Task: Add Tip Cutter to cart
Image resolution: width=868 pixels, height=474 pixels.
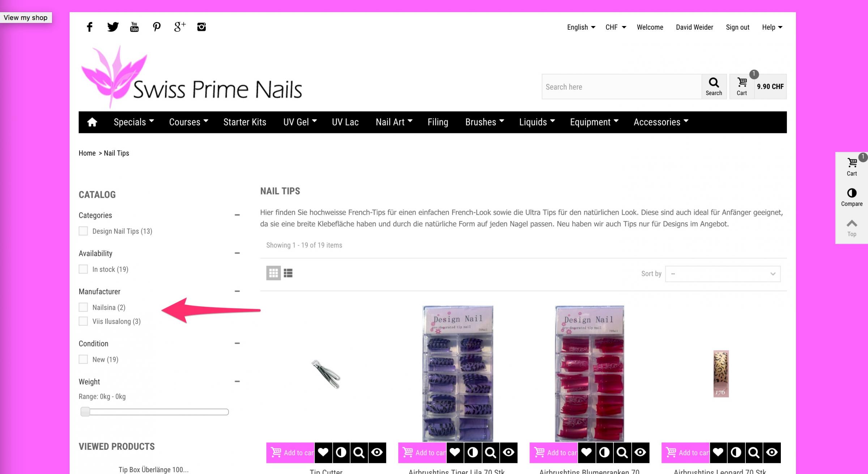Action: click(290, 452)
